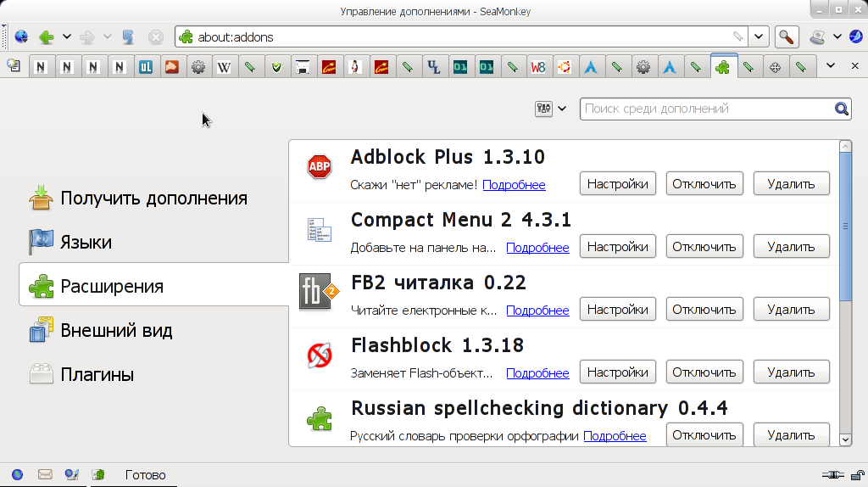Click the magnifier Search button in toolbar
The height and width of the screenshot is (487, 868).
coord(786,37)
